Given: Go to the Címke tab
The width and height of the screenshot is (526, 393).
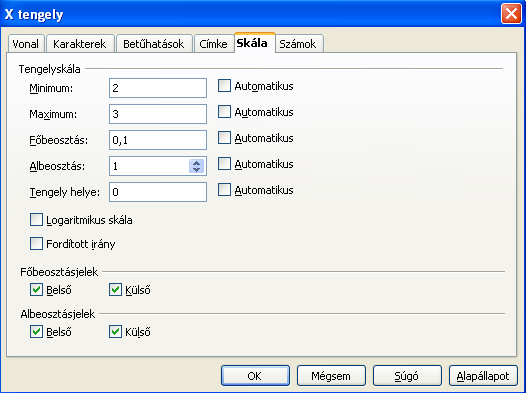Looking at the screenshot, I should point(213,44).
